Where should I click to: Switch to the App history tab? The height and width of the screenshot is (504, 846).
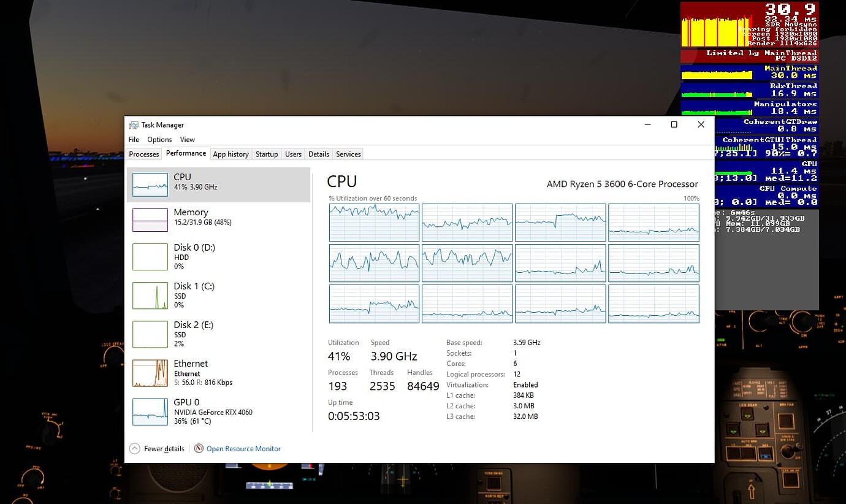click(x=231, y=154)
